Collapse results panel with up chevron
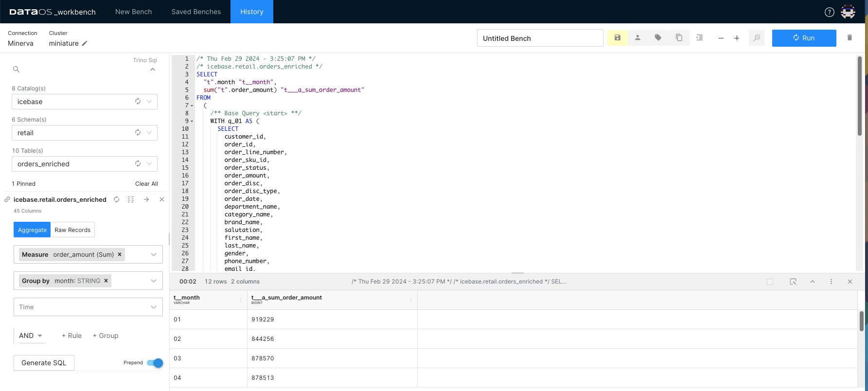 coord(813,282)
